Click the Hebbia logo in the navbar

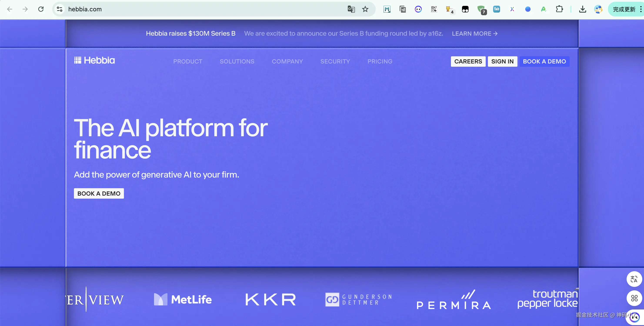pos(95,60)
